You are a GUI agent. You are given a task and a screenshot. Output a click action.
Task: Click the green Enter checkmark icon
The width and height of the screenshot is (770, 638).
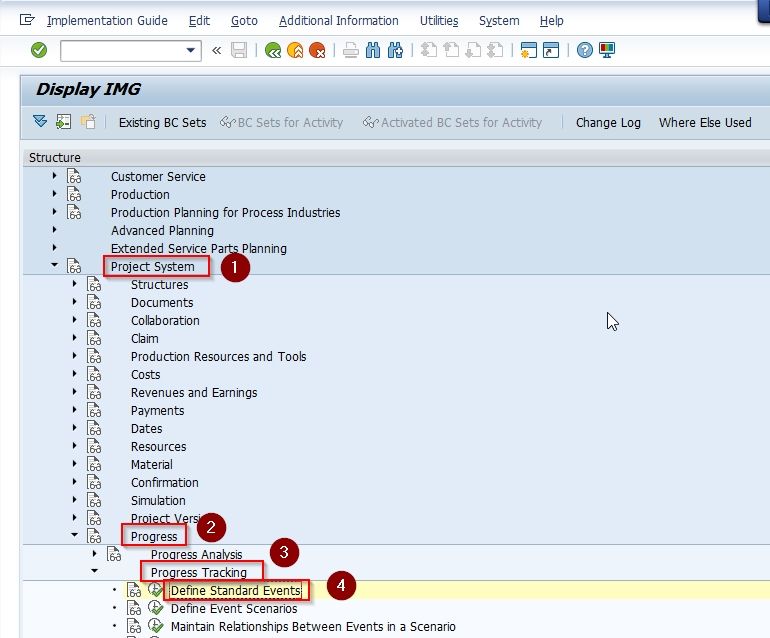pyautogui.click(x=39, y=50)
